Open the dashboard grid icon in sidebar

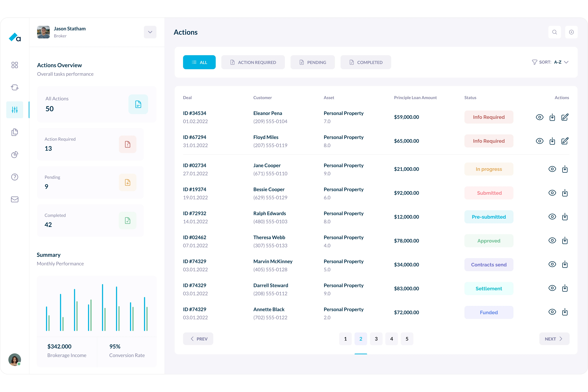(15, 65)
